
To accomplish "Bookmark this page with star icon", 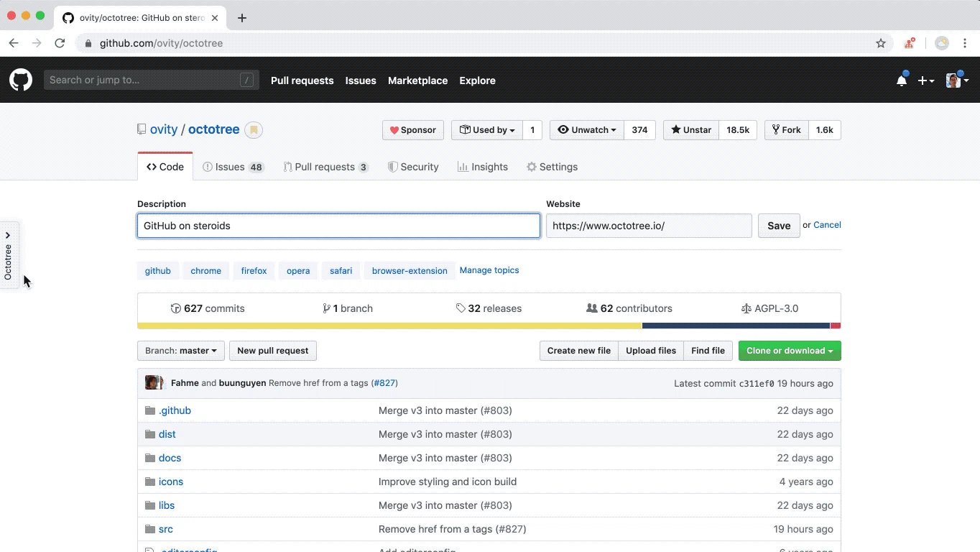I will pyautogui.click(x=881, y=43).
